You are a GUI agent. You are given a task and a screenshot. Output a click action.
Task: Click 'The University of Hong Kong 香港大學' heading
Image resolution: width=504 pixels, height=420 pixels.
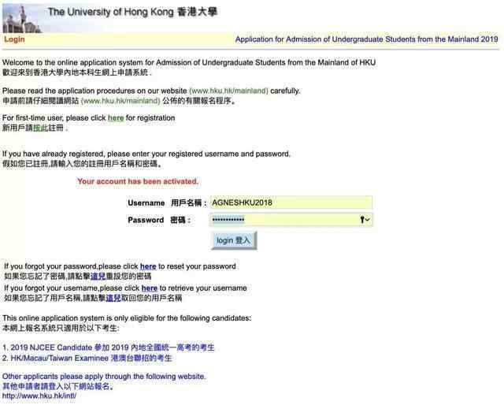coord(133,13)
